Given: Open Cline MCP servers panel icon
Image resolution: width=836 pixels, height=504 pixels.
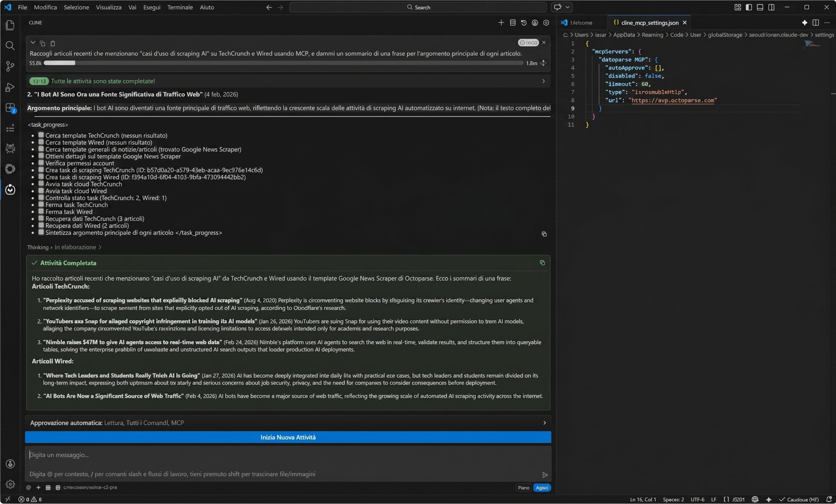Looking at the screenshot, I should (512, 23).
